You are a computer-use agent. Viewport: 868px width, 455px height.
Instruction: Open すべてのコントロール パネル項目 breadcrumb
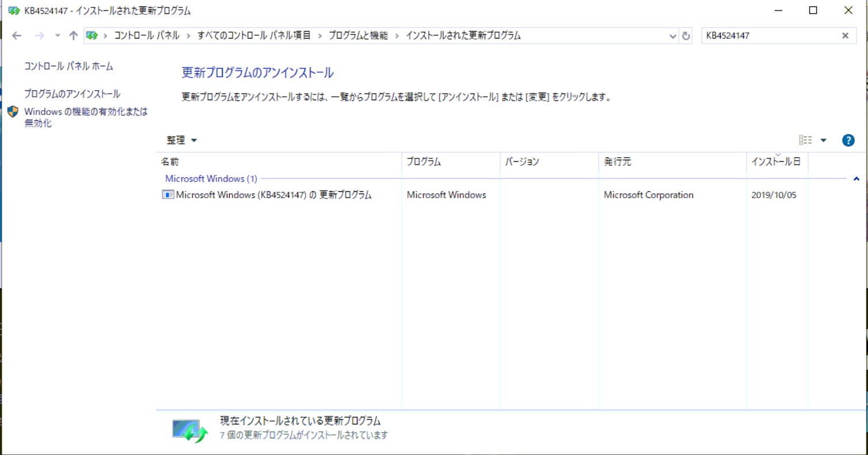pos(254,36)
